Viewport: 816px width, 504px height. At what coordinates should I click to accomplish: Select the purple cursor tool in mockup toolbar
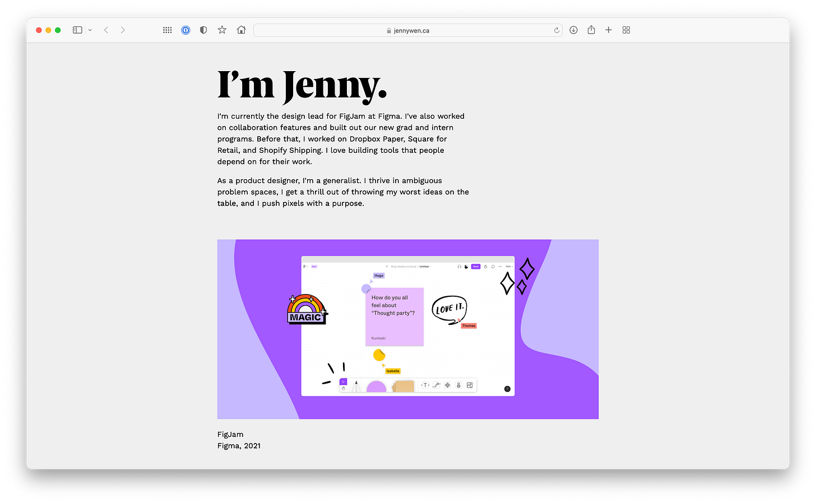coord(344,382)
